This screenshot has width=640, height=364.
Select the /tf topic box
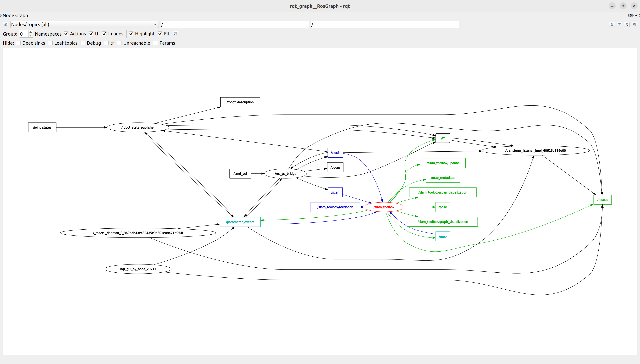coord(443,138)
